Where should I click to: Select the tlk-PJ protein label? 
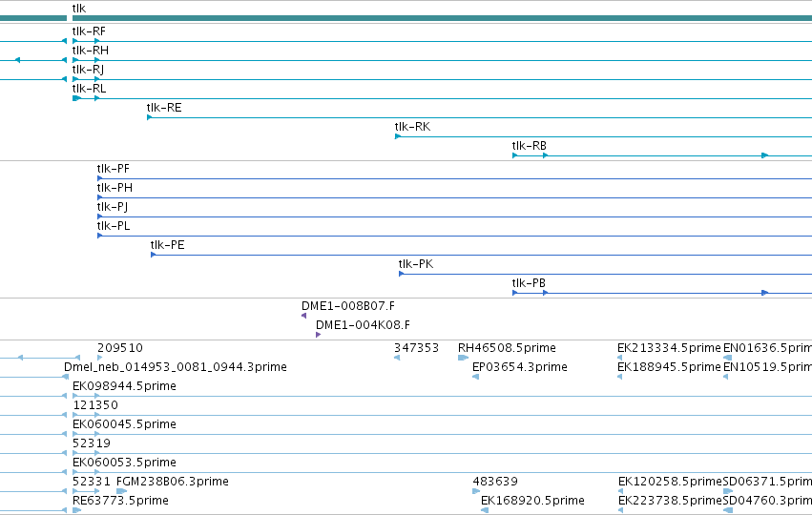click(113, 207)
